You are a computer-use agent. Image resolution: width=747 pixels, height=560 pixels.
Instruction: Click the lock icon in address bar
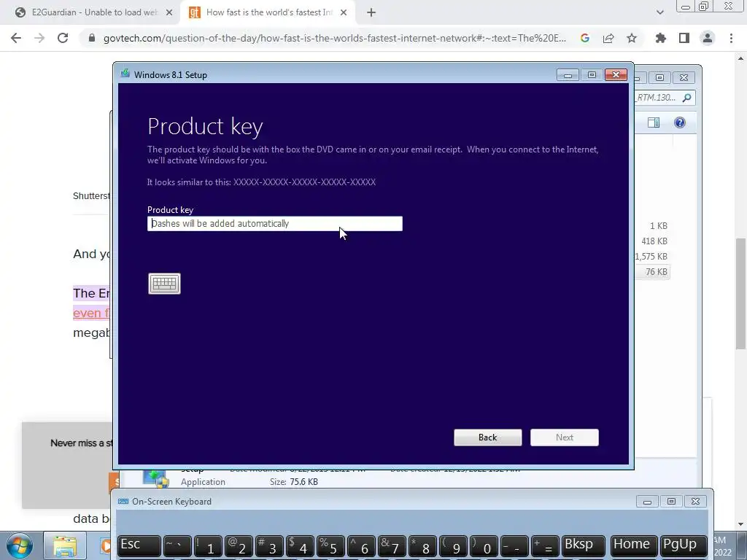pyautogui.click(x=92, y=38)
